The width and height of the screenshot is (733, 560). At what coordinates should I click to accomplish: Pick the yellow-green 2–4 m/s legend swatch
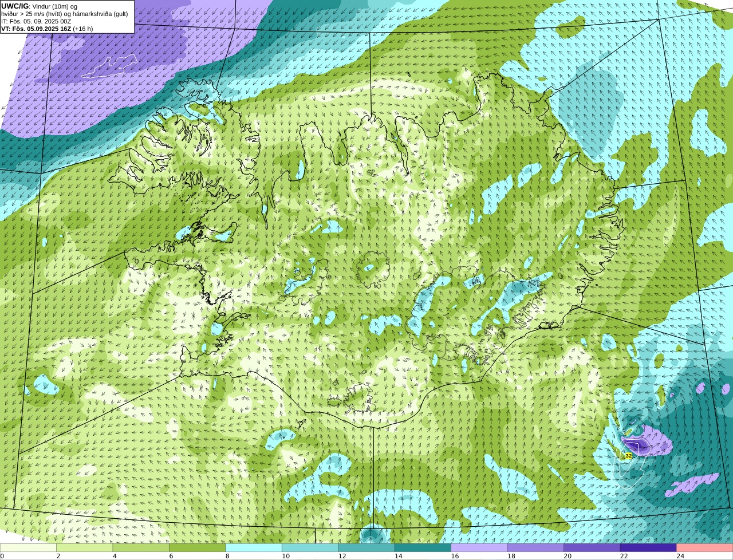click(85, 547)
